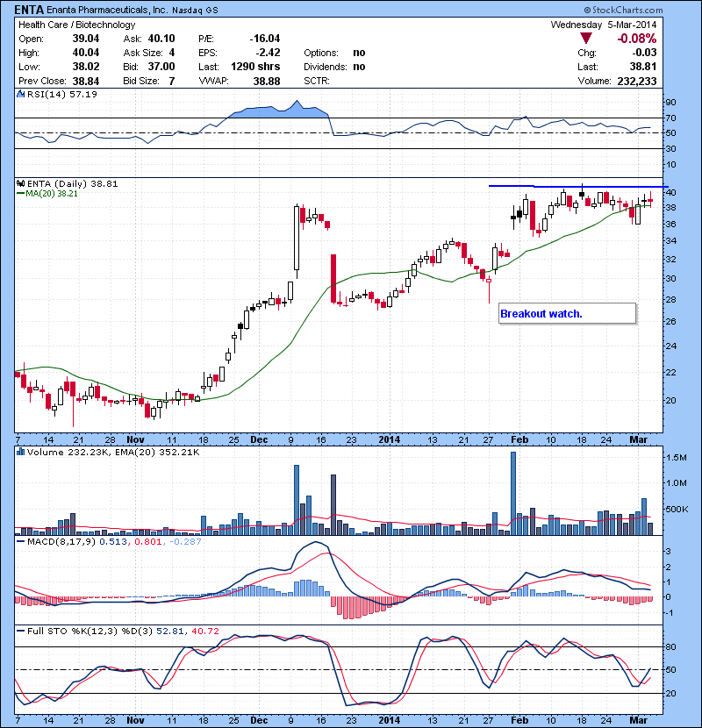Viewport: 702px width, 728px height.
Task: Click the Ask price 40.10
Action: coord(161,39)
